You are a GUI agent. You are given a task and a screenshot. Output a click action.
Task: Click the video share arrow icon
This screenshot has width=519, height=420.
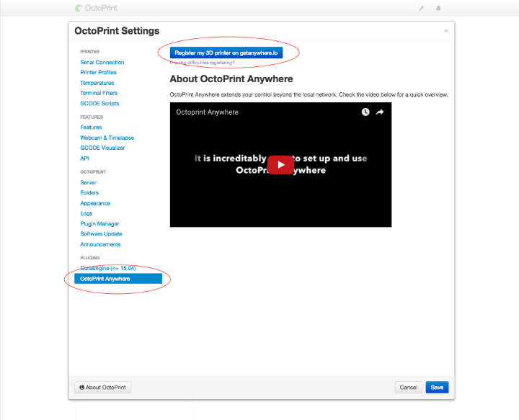[380, 112]
